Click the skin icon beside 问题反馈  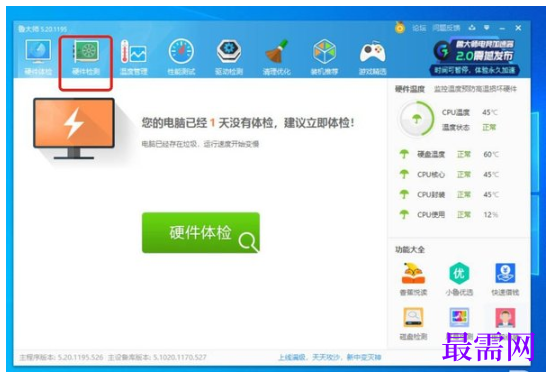tap(472, 28)
